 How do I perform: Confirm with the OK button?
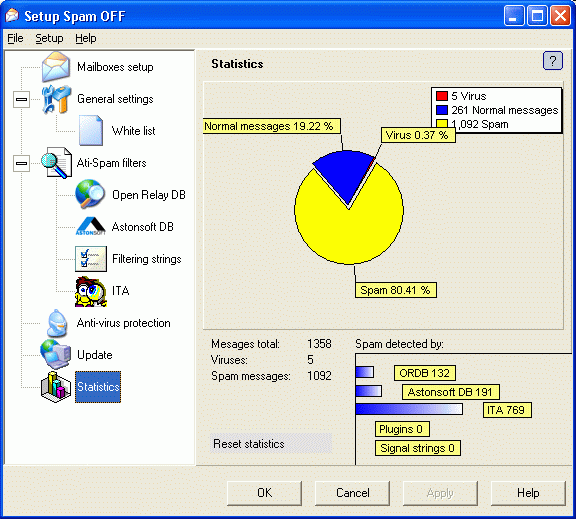[264, 493]
